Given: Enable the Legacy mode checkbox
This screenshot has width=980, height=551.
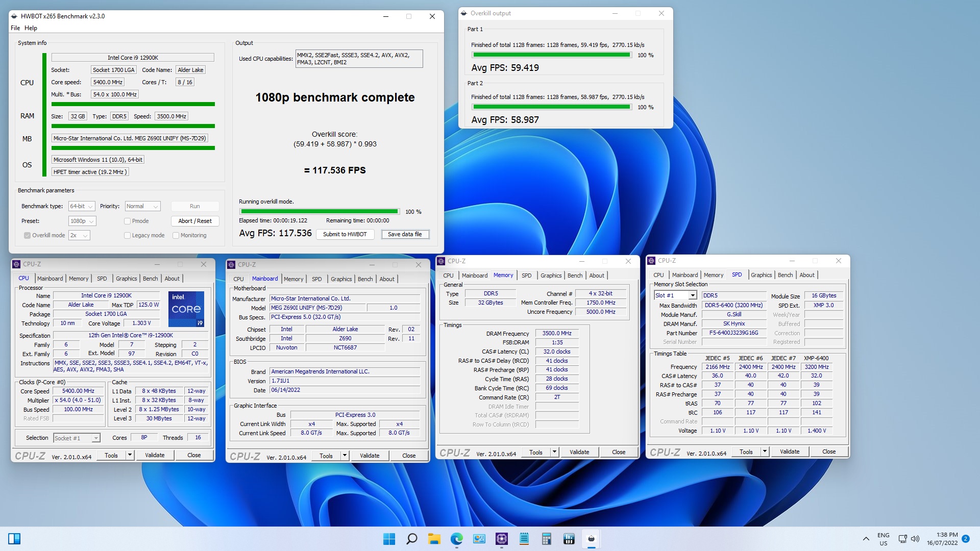Looking at the screenshot, I should [x=127, y=235].
